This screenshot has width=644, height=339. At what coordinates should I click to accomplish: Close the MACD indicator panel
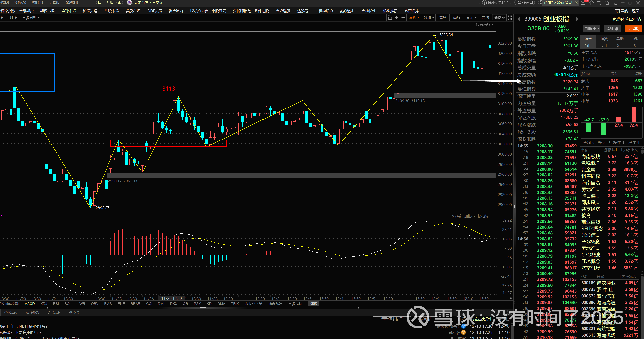point(493,216)
